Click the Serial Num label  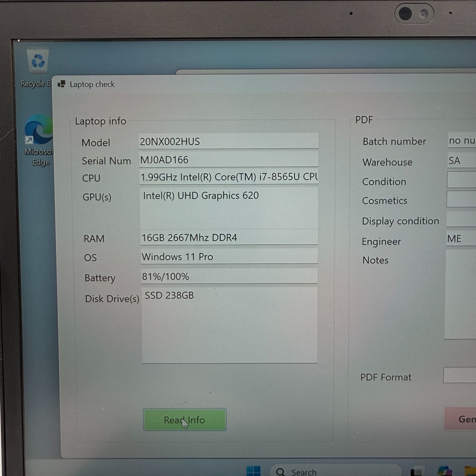[x=106, y=161]
